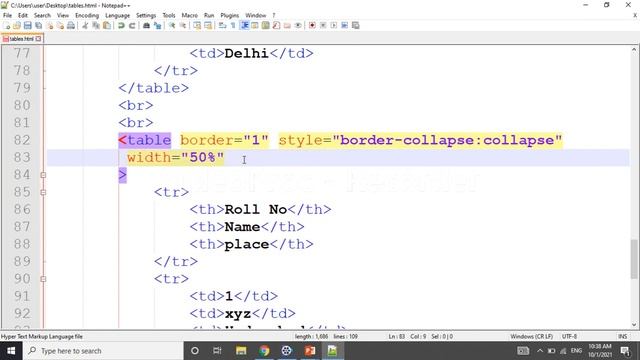Start macro recording with red record icon
Viewport: 640px width, 360px height.
[x=312, y=26]
